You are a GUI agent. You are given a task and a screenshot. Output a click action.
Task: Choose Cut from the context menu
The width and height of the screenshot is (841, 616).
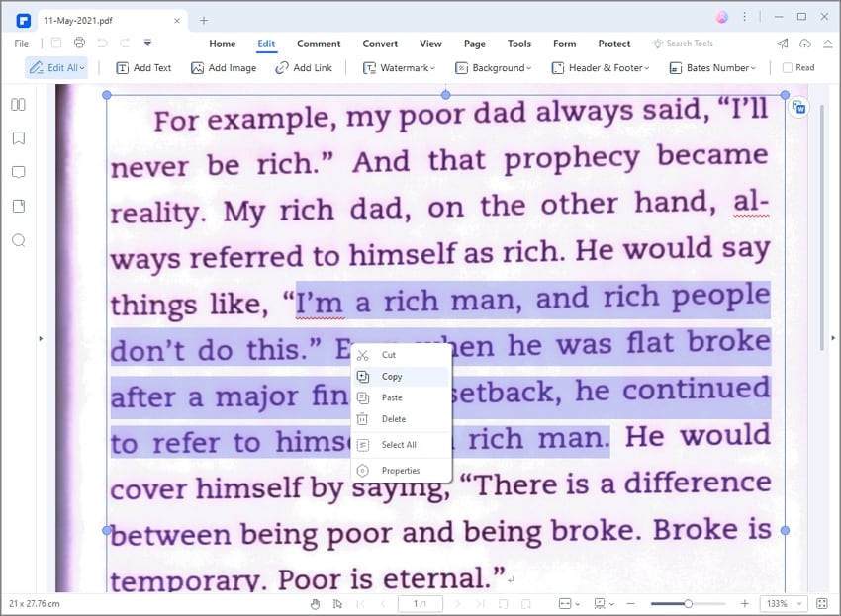coord(401,355)
